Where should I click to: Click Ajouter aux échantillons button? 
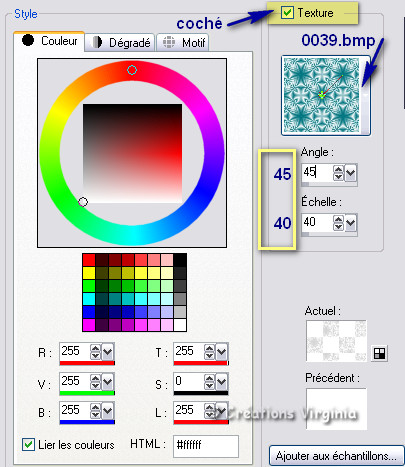[x=336, y=456]
